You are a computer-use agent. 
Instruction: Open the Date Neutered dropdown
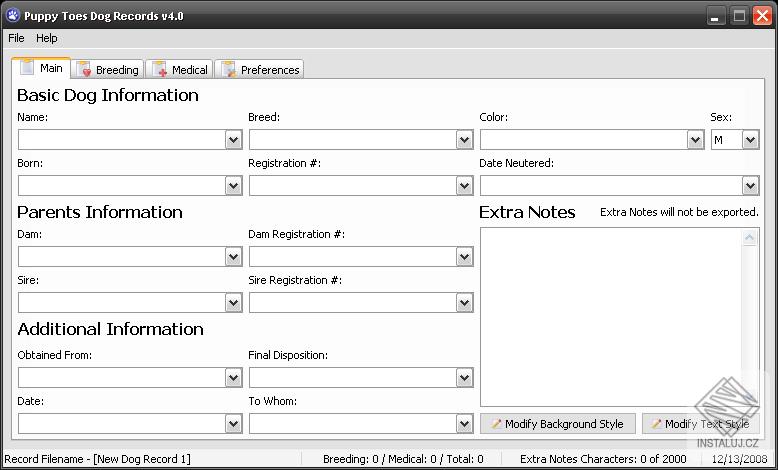tap(751, 186)
